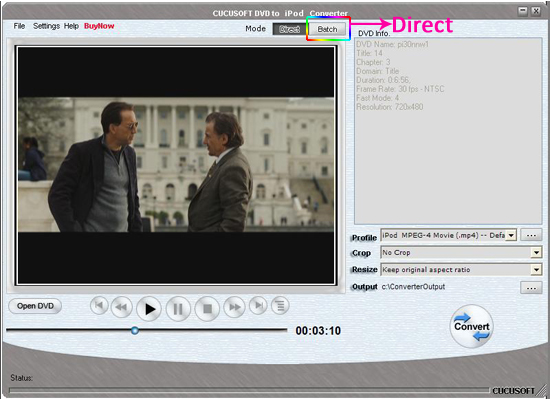Start conversion with the Convert button

click(471, 326)
